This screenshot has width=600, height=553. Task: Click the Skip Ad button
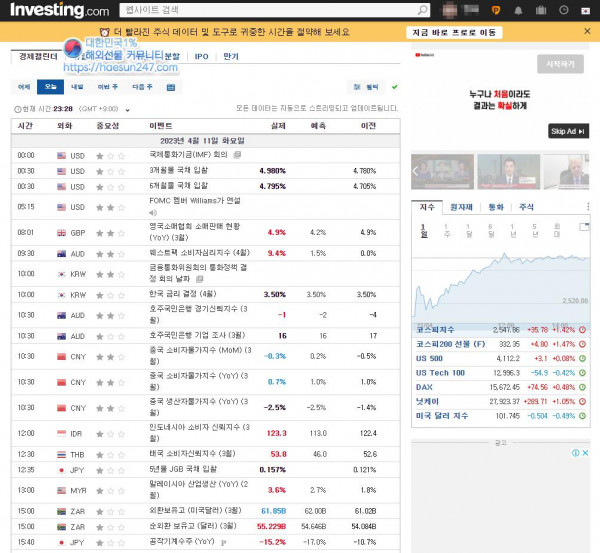[x=568, y=131]
